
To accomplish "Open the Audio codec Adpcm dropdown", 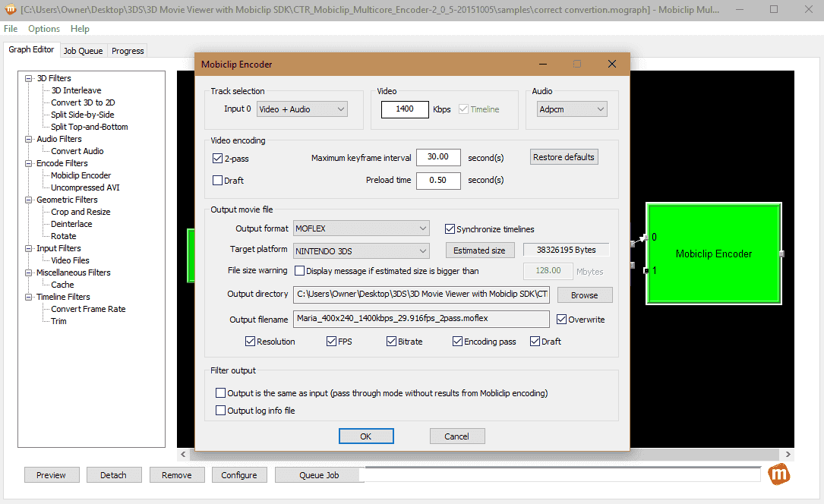I will (572, 109).
